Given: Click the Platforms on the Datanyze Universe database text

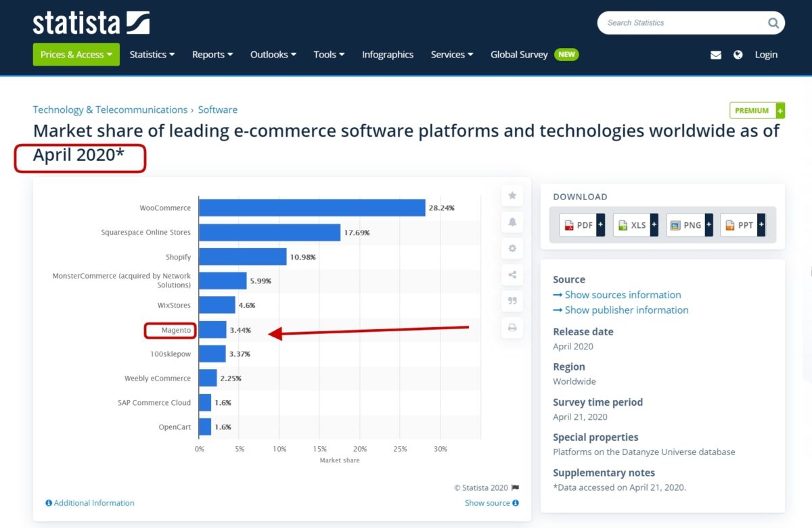Looking at the screenshot, I should pos(644,452).
